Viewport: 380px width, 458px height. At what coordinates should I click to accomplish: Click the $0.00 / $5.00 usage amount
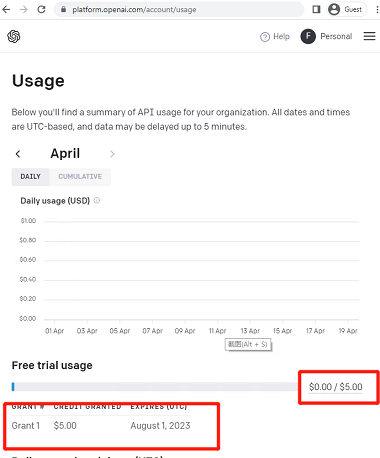[x=336, y=387]
